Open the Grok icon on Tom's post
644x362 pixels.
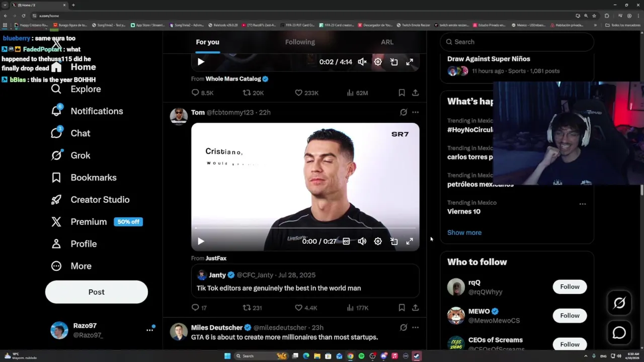pos(403,113)
